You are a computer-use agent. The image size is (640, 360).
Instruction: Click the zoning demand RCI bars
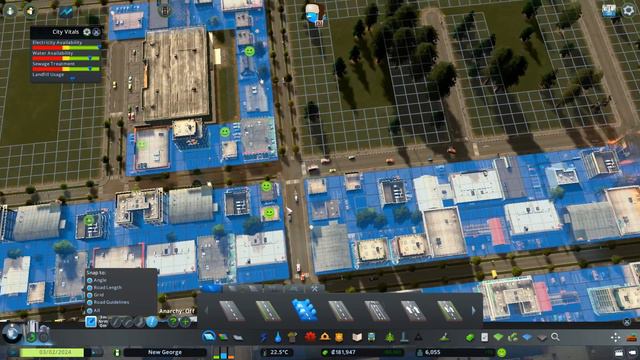(x=224, y=353)
